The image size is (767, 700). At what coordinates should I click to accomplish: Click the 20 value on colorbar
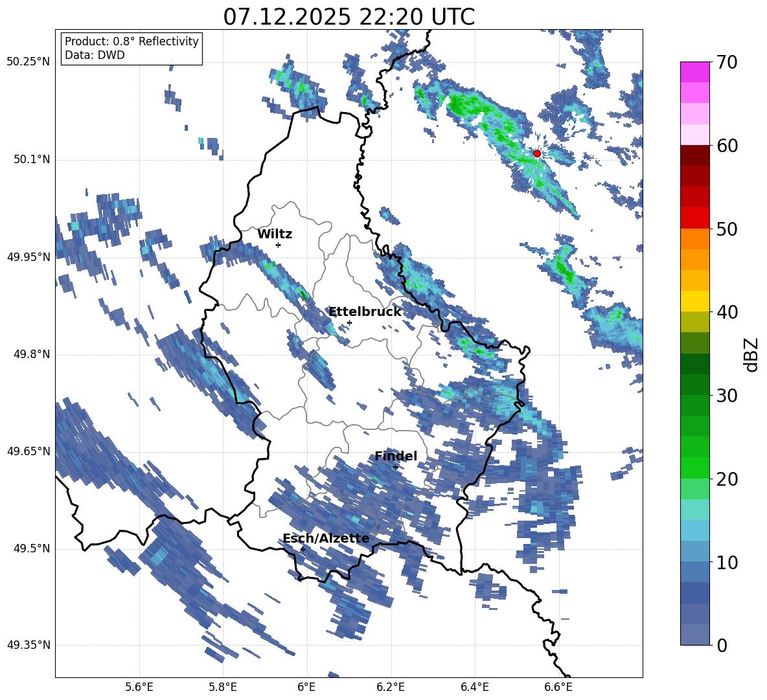click(x=727, y=479)
